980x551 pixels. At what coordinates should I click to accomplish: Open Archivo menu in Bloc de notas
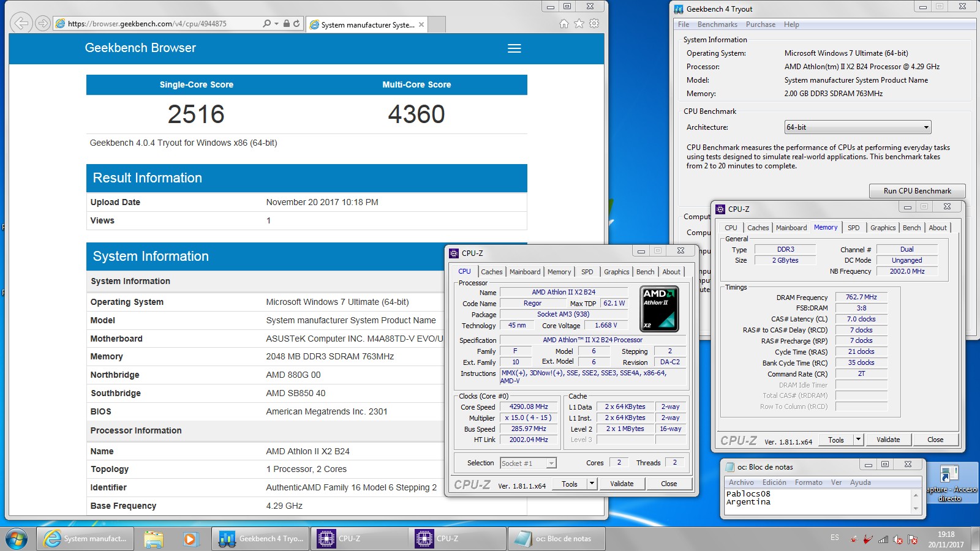coord(741,482)
